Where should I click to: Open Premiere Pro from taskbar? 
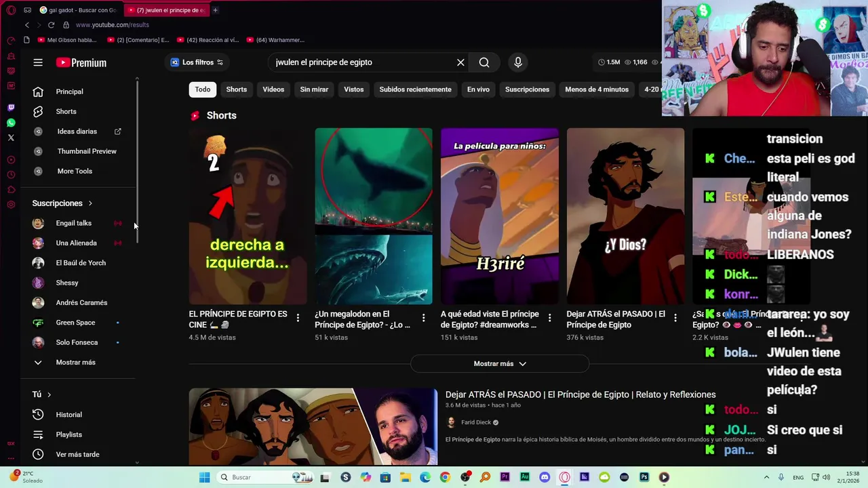pos(505,477)
